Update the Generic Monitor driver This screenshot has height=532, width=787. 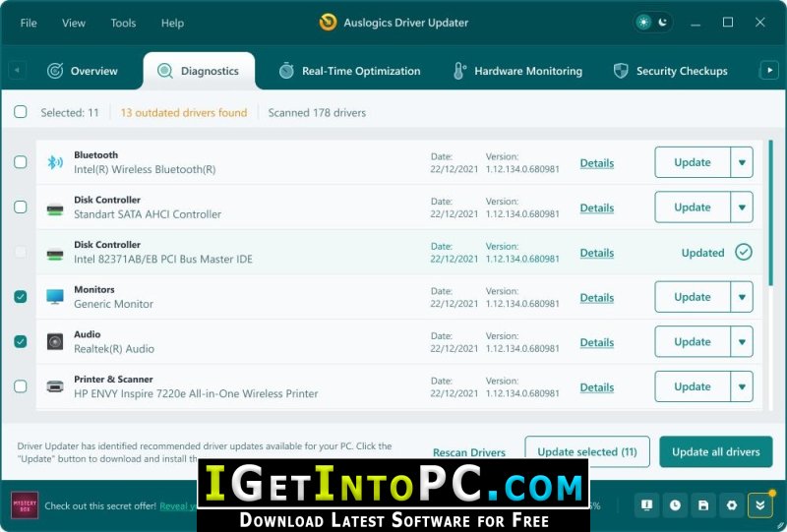(x=693, y=297)
